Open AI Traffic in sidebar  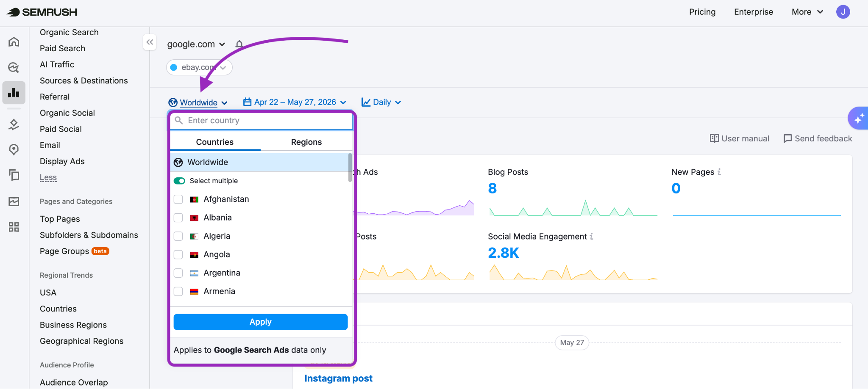click(57, 64)
